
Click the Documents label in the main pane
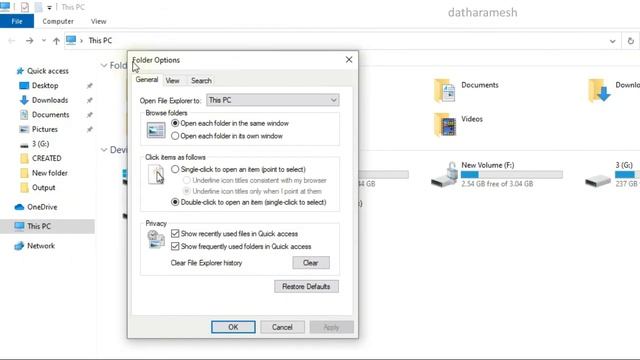(x=480, y=85)
